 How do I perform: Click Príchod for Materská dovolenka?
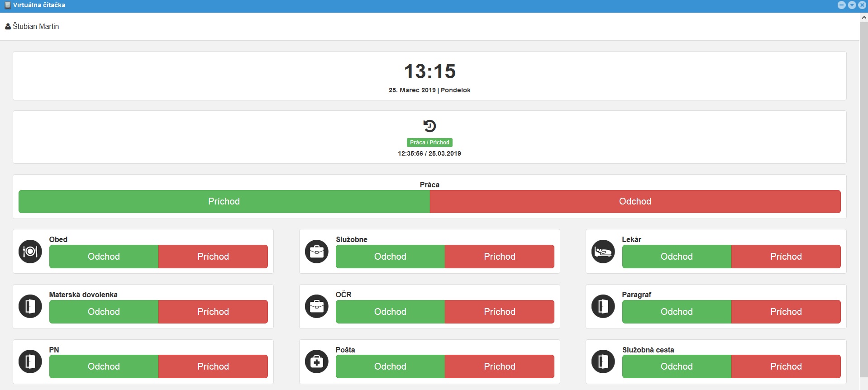point(213,312)
